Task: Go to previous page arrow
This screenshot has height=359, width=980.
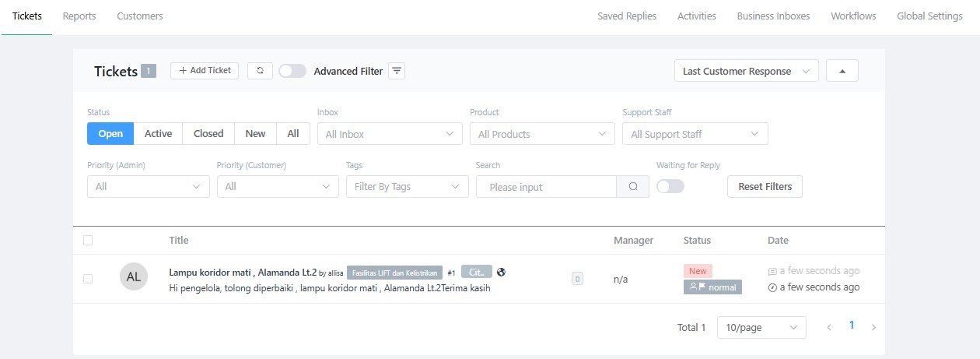Action: coord(829,328)
